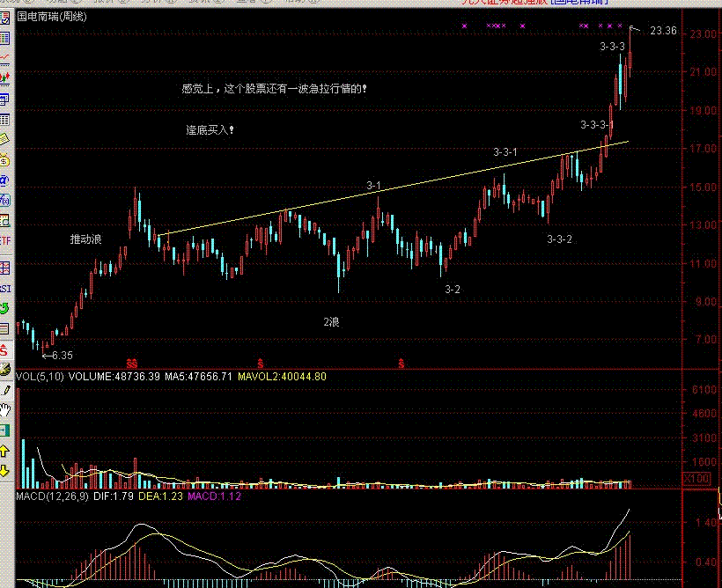The height and width of the screenshot is (588, 722).
Task: Click the X100 volume scale label
Action: click(x=697, y=478)
